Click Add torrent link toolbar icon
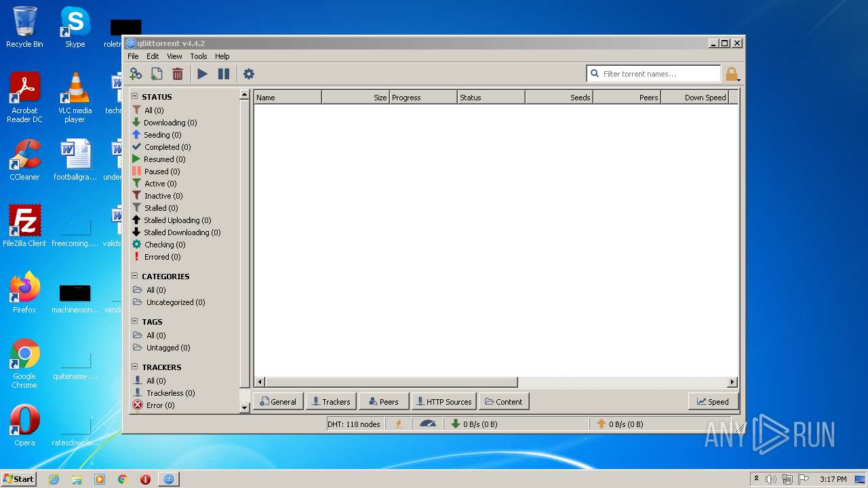This screenshot has height=488, width=868. point(136,74)
